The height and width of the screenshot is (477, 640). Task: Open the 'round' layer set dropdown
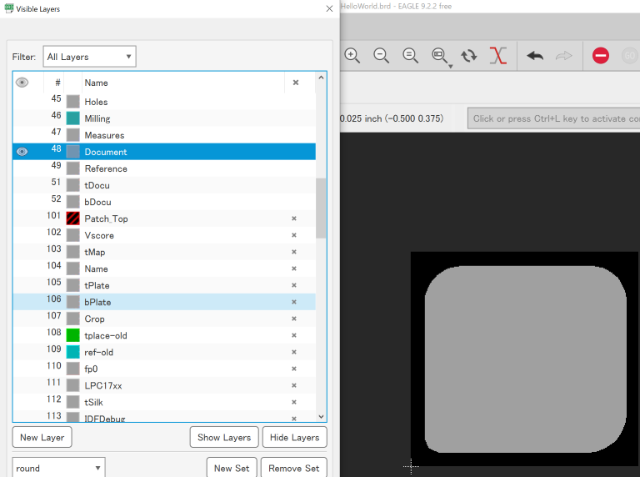59,468
